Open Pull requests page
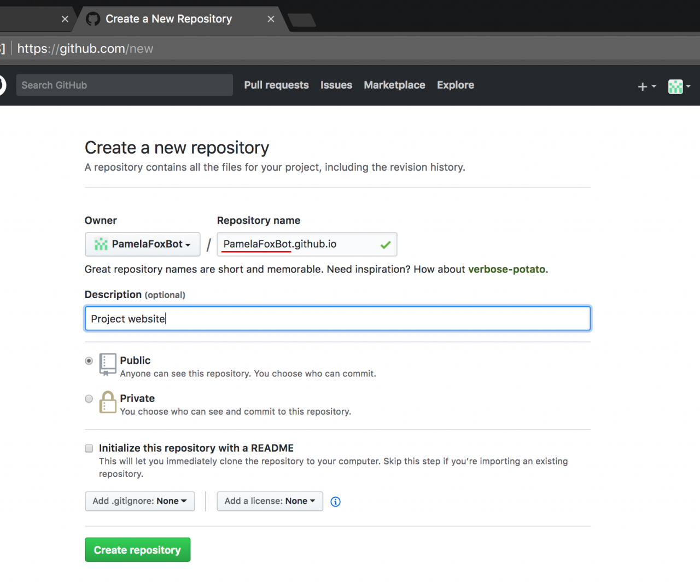 [x=276, y=85]
